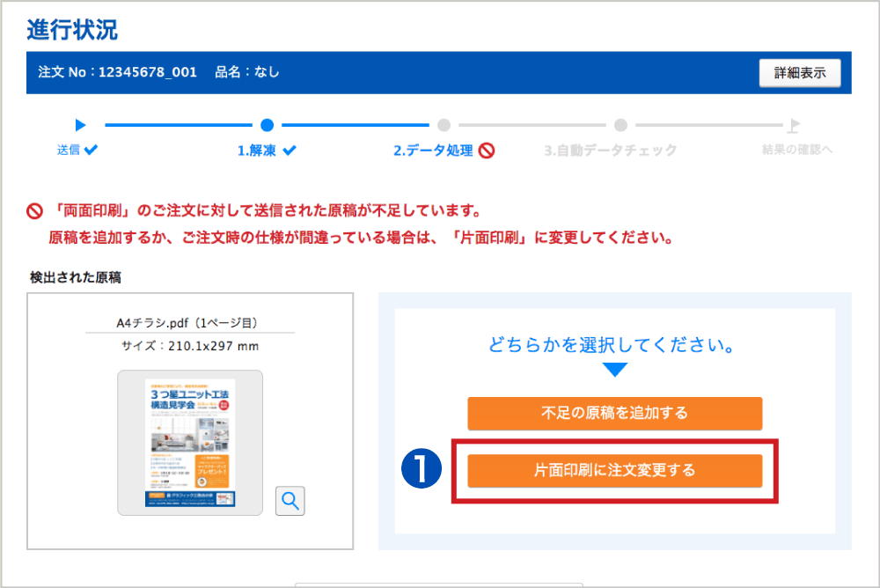Click the checkmark next to 1.解凍

290,151
